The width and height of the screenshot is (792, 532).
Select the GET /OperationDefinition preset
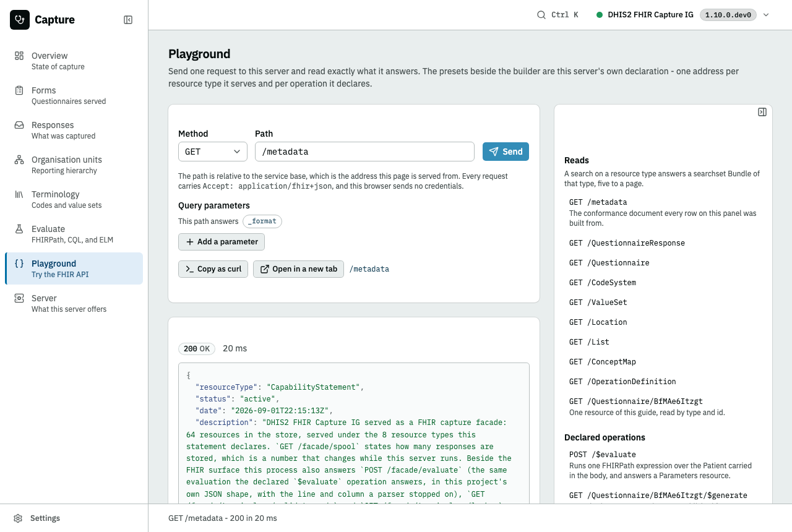point(663,382)
